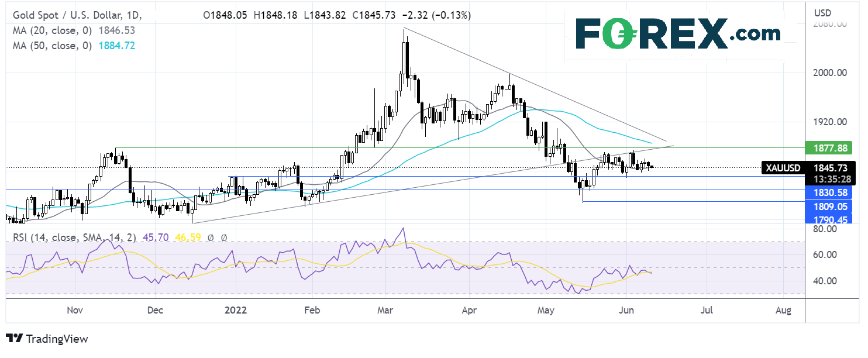Click the 13:35:28 candle countdown timer
868x358 pixels.
829,180
